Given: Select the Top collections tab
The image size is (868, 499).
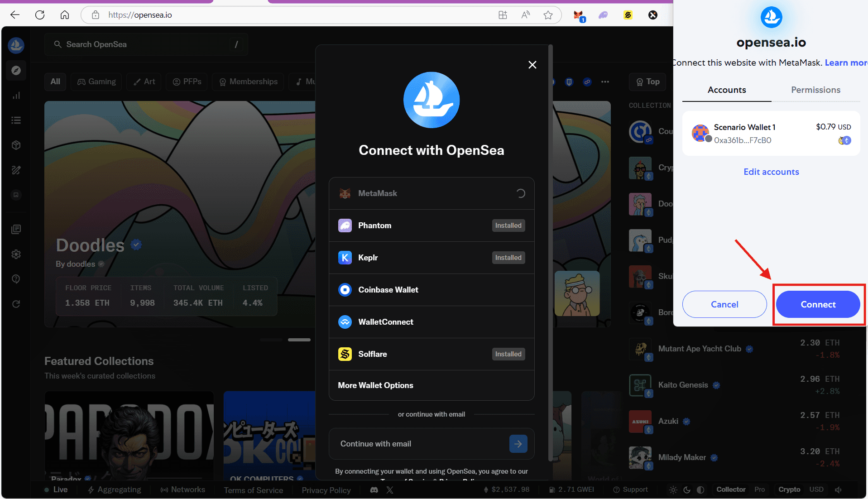Looking at the screenshot, I should point(647,82).
